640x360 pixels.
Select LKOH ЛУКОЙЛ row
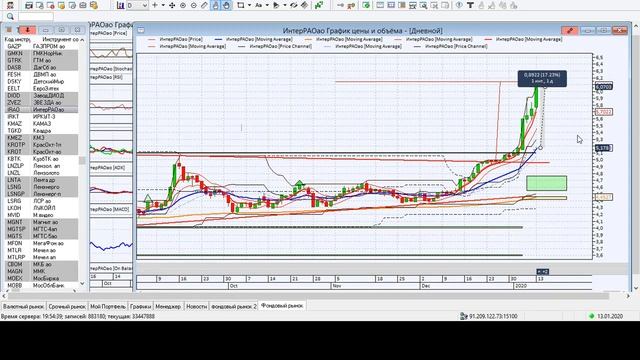pos(41,208)
